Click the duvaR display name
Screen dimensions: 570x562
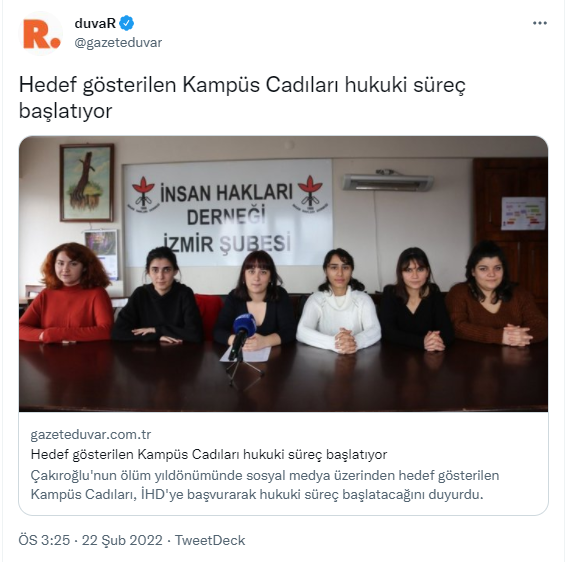pyautogui.click(x=95, y=23)
